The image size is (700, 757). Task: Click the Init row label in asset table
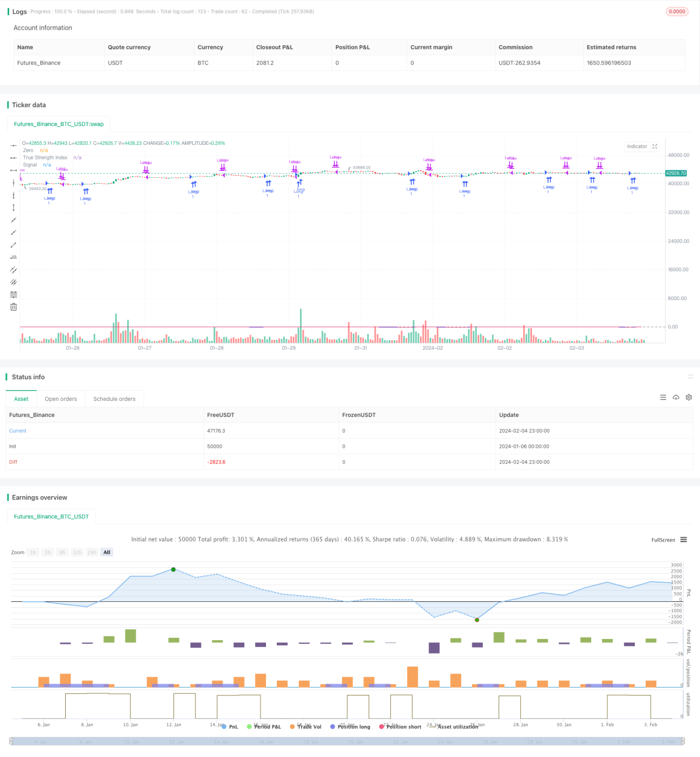pyautogui.click(x=12, y=447)
